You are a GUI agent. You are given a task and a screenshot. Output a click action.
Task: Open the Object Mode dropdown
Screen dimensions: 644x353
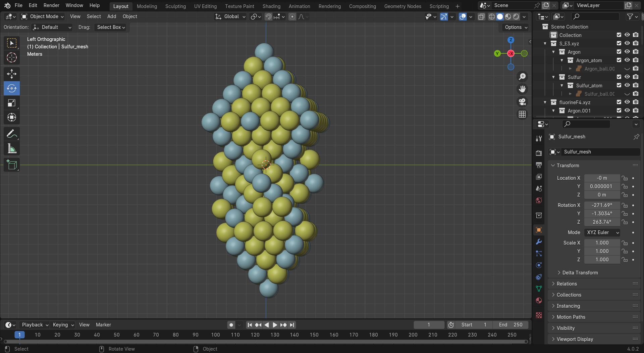tap(42, 16)
